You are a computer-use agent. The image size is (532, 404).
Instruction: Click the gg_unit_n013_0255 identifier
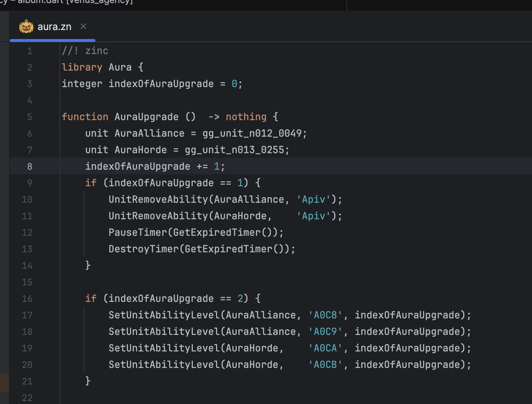pos(234,150)
